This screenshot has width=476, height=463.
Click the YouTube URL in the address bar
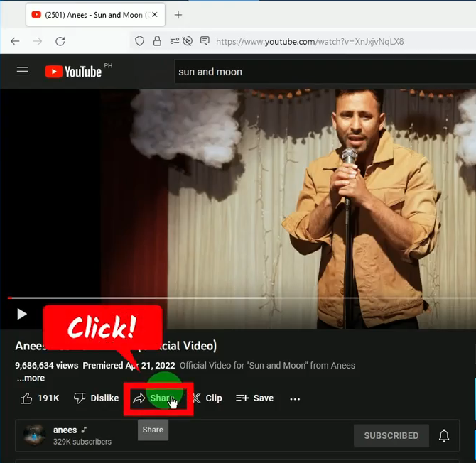pos(310,42)
